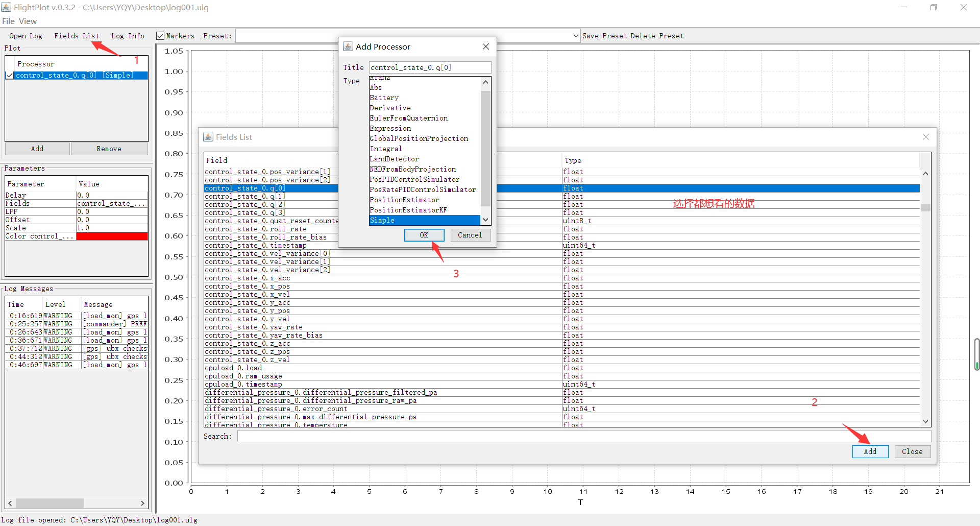The image size is (980, 526).
Task: Uncheck the control_state_0.q[0] processor checkbox
Action: click(x=10, y=75)
